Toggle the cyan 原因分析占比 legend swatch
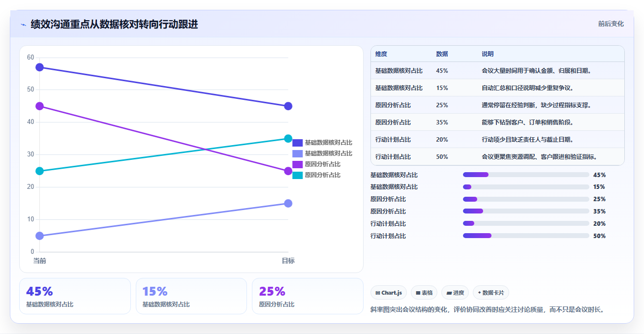 298,175
